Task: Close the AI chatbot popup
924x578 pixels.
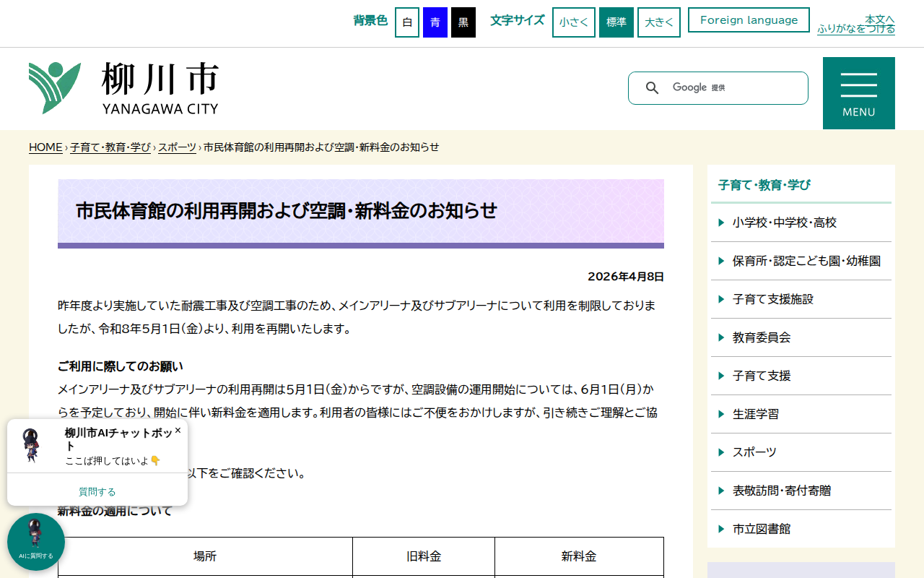Action: coord(178,430)
